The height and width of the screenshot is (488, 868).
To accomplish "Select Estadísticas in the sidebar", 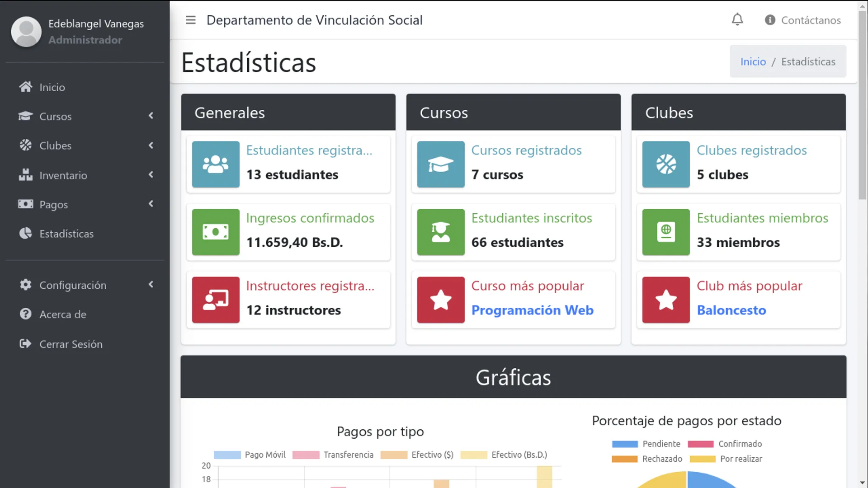I will 85,234.
